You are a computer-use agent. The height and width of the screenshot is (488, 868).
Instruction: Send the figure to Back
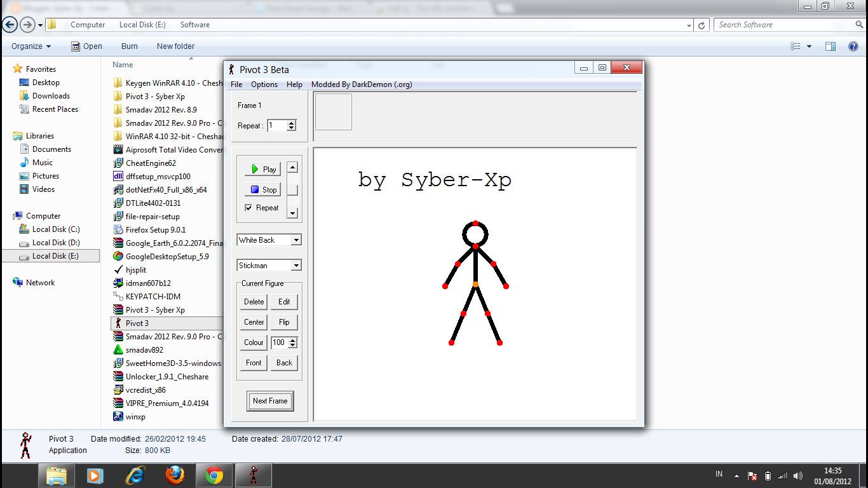(284, 363)
